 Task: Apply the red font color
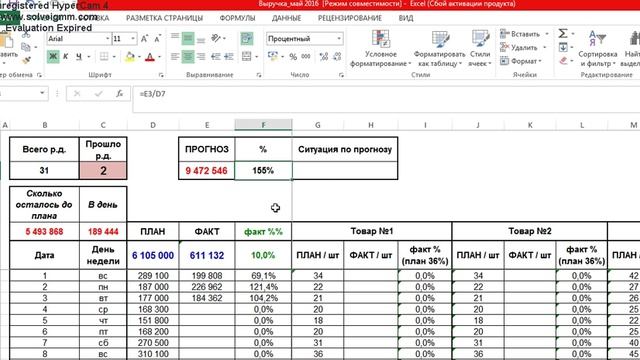(x=150, y=57)
